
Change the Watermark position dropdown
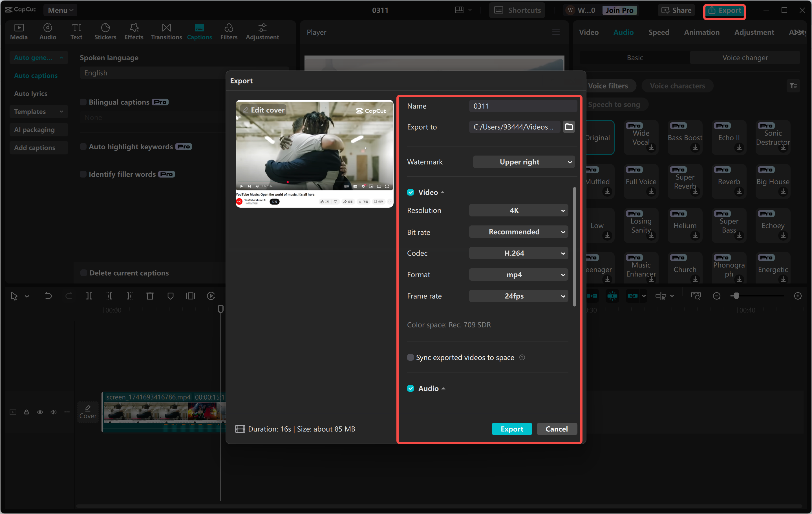(524, 162)
